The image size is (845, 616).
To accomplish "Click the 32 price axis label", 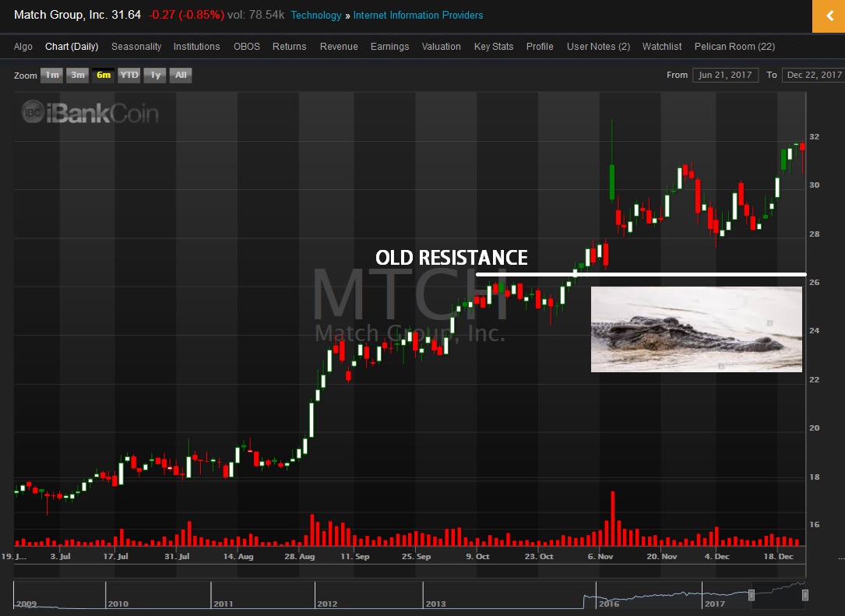I will [x=815, y=137].
